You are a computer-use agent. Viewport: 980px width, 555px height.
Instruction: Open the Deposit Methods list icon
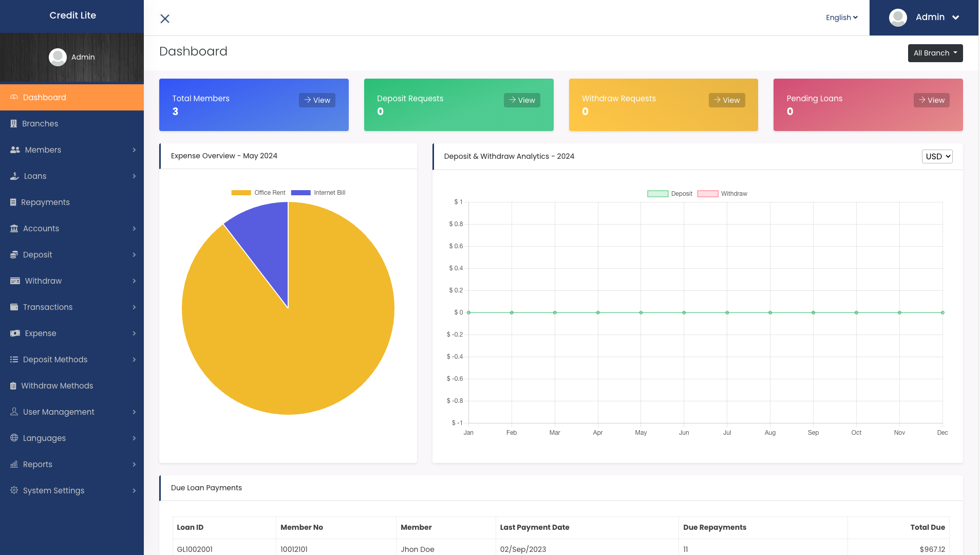pyautogui.click(x=14, y=359)
